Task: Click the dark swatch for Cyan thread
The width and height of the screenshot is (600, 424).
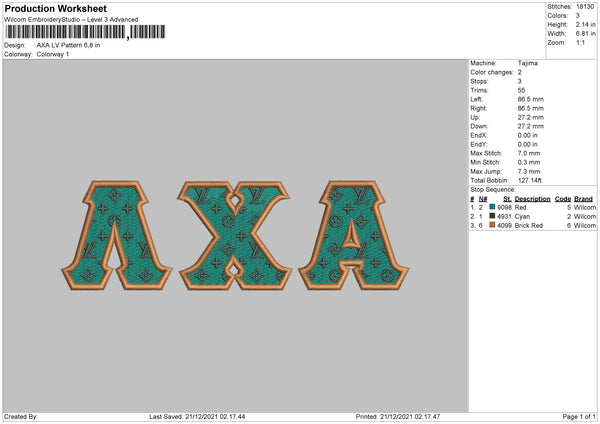Action: tap(492, 216)
